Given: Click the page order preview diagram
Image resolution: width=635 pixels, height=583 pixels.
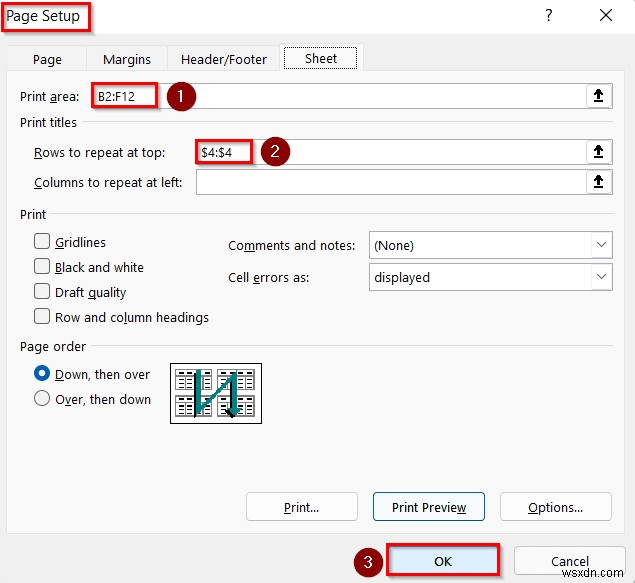Looking at the screenshot, I should pos(216,393).
